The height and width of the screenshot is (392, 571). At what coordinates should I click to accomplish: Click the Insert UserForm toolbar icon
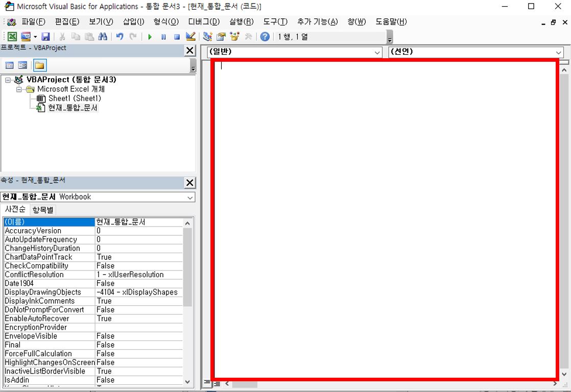tap(26, 36)
